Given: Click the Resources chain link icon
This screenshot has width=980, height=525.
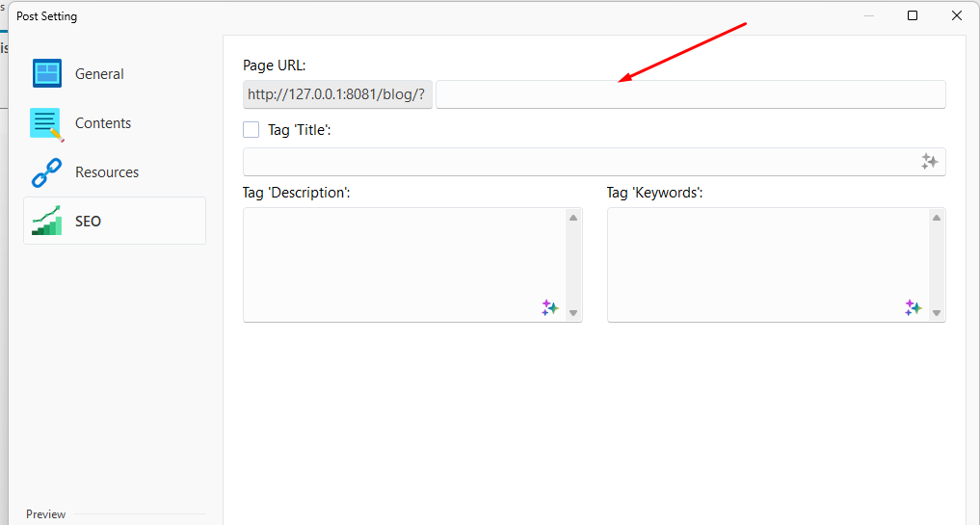Looking at the screenshot, I should tap(46, 173).
